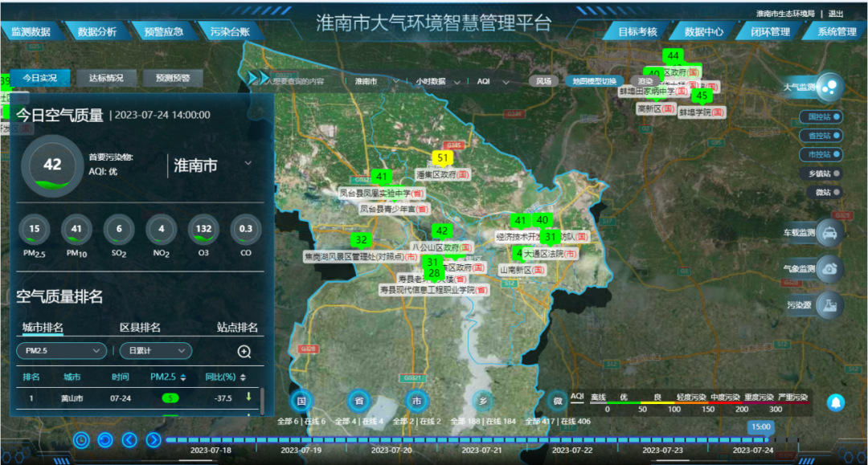This screenshot has height=465, width=868.
Task: Step timeline forward with right arrow
Action: click(x=154, y=440)
